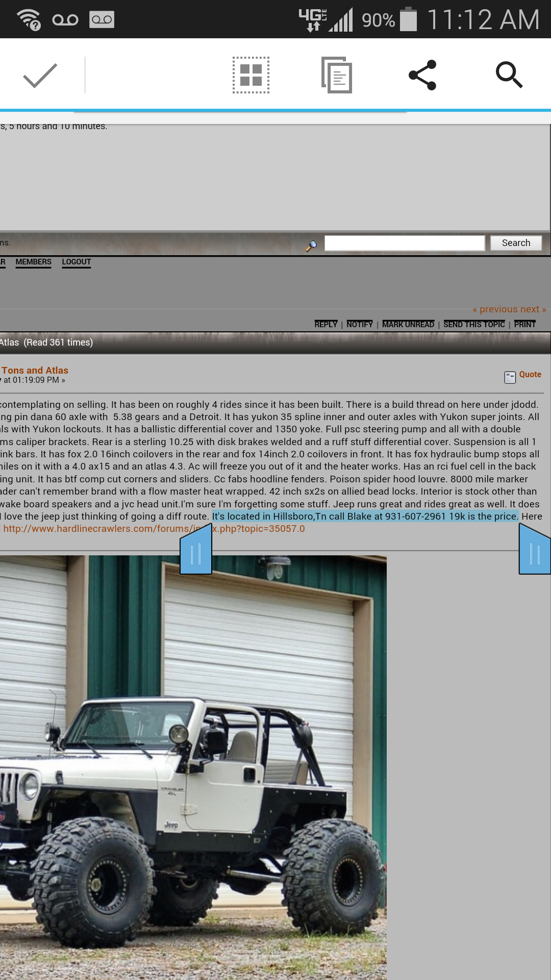Click the forum search magnifier icon
The width and height of the screenshot is (551, 980).
click(x=311, y=246)
